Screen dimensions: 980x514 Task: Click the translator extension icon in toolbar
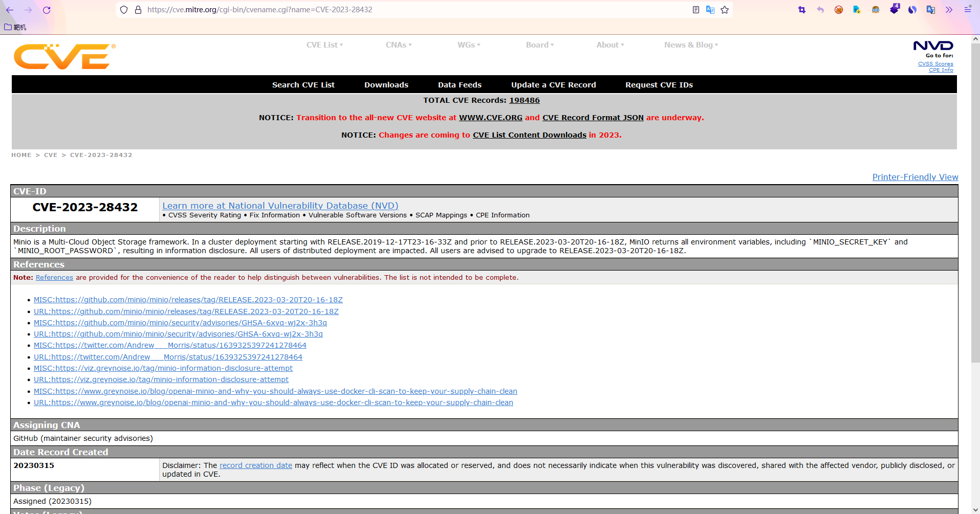(x=931, y=10)
